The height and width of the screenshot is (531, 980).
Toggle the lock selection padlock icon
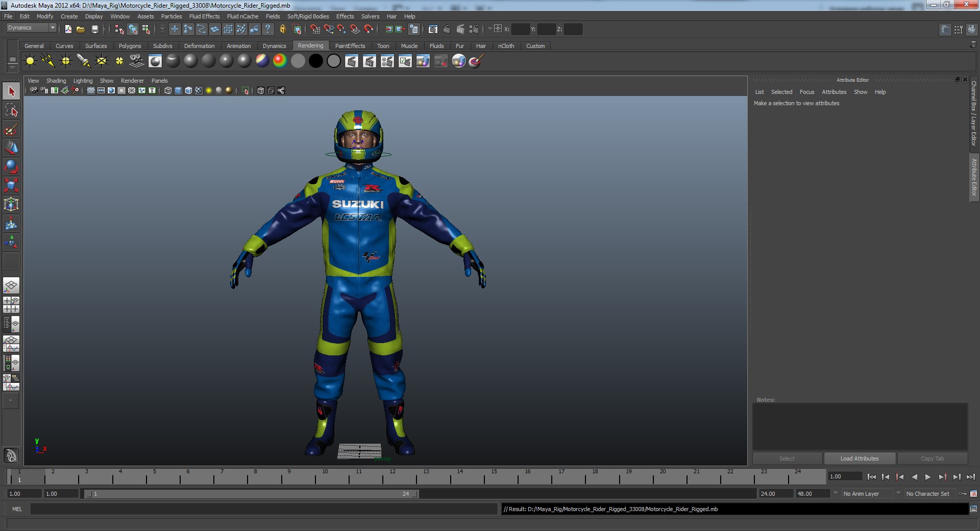pos(282,29)
